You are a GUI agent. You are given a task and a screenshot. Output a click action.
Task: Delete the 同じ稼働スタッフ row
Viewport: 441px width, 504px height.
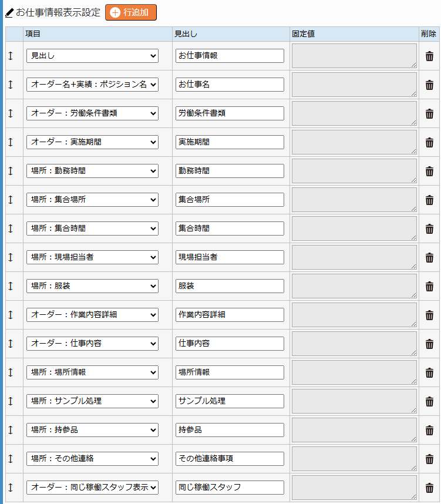[429, 488]
